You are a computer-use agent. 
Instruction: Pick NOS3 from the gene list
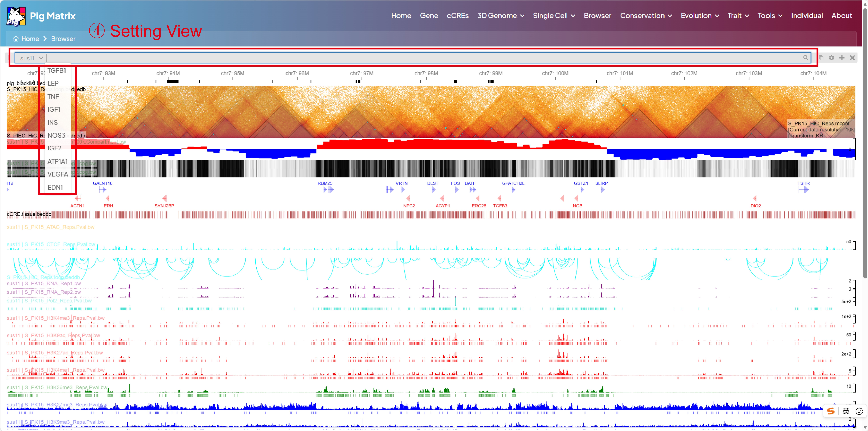[x=56, y=135]
